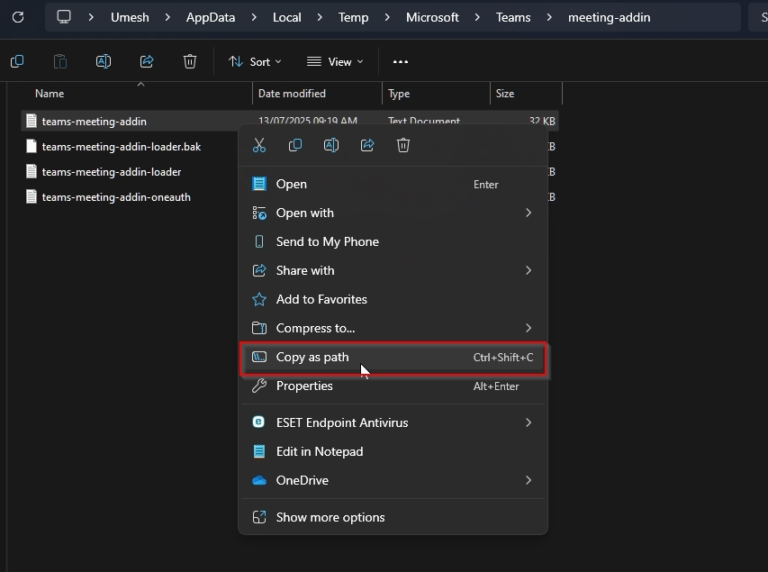Open the See more ellipsis menu

tap(400, 62)
